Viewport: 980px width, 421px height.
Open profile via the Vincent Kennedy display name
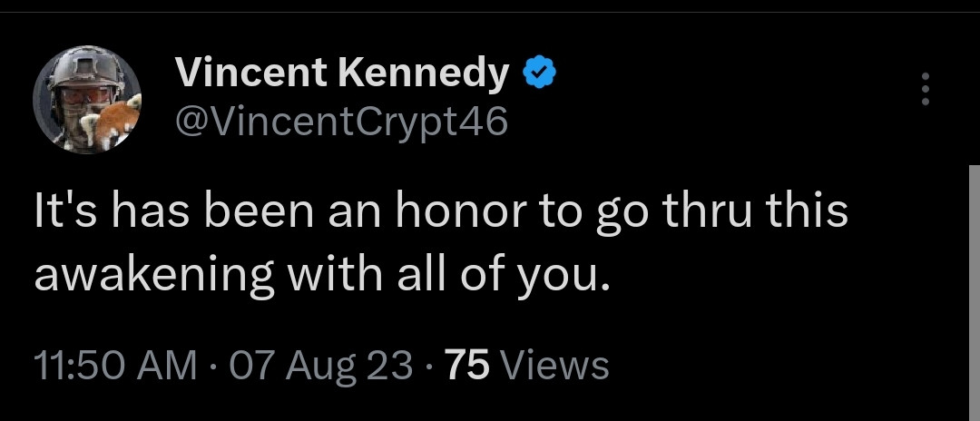(x=342, y=73)
